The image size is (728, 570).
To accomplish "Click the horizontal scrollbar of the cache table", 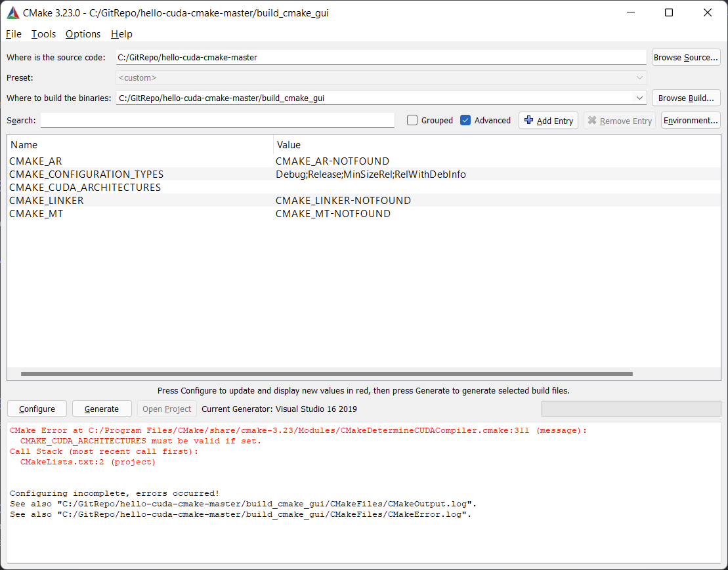I will click(x=326, y=374).
